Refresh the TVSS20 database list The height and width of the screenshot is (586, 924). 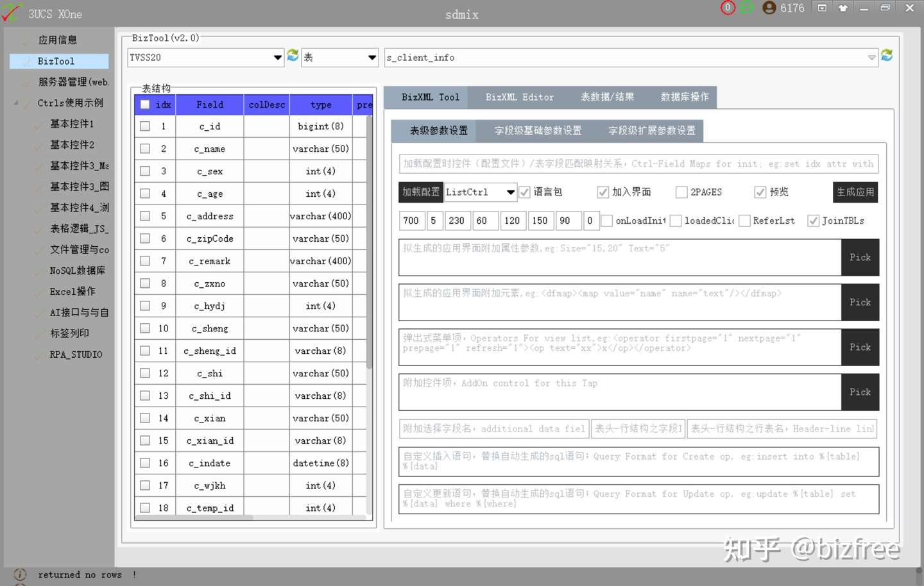293,56
